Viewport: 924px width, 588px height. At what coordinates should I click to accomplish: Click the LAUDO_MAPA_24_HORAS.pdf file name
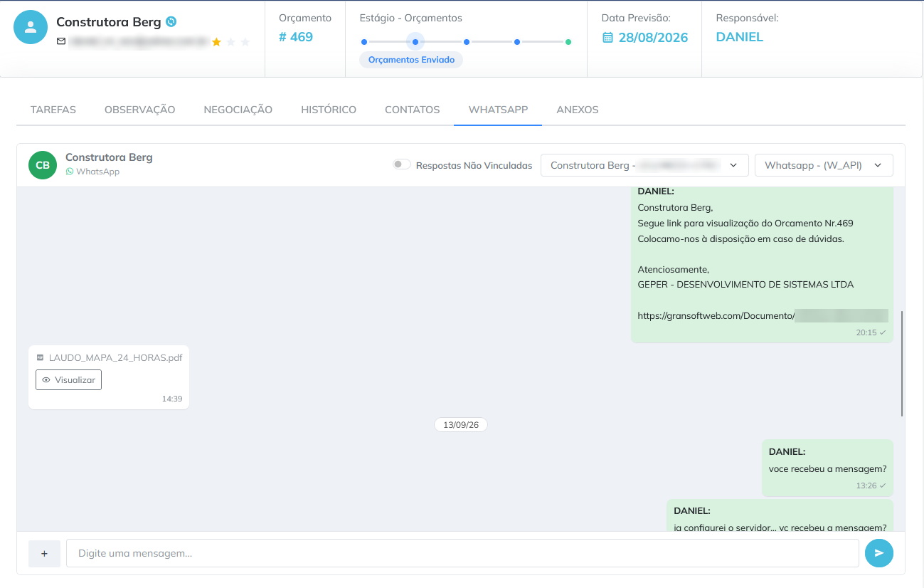coord(115,357)
